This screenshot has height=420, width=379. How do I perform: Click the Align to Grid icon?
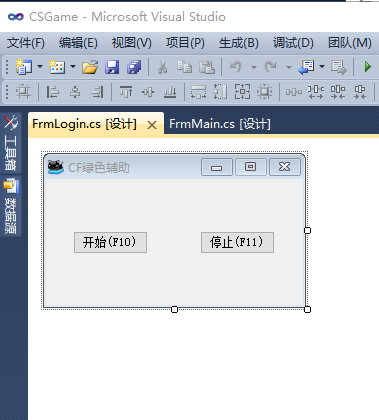click(x=23, y=91)
